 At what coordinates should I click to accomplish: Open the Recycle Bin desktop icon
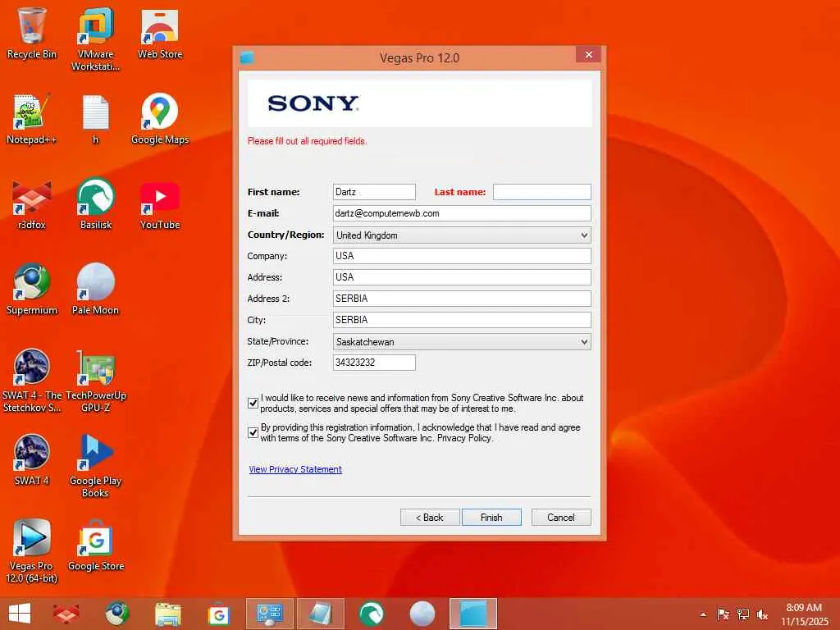31,33
